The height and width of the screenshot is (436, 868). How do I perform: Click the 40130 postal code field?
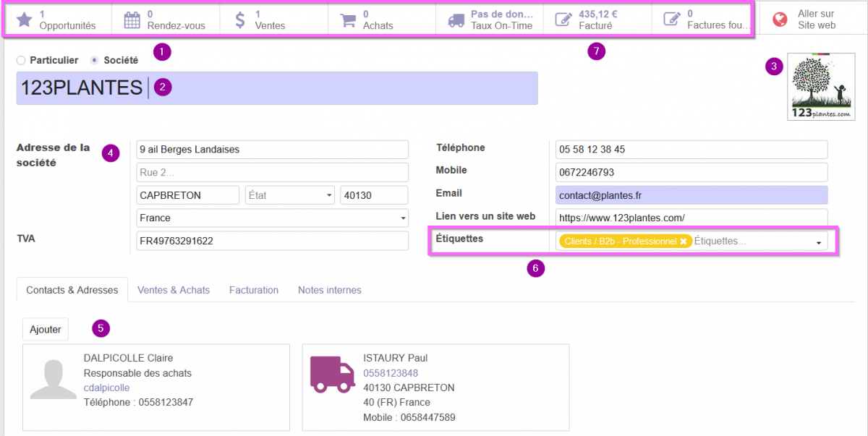click(375, 195)
